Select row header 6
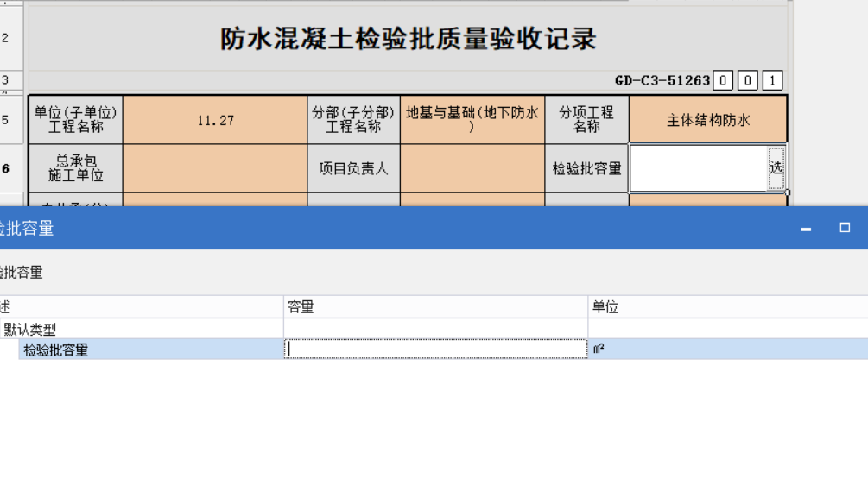868x498 pixels. point(6,168)
